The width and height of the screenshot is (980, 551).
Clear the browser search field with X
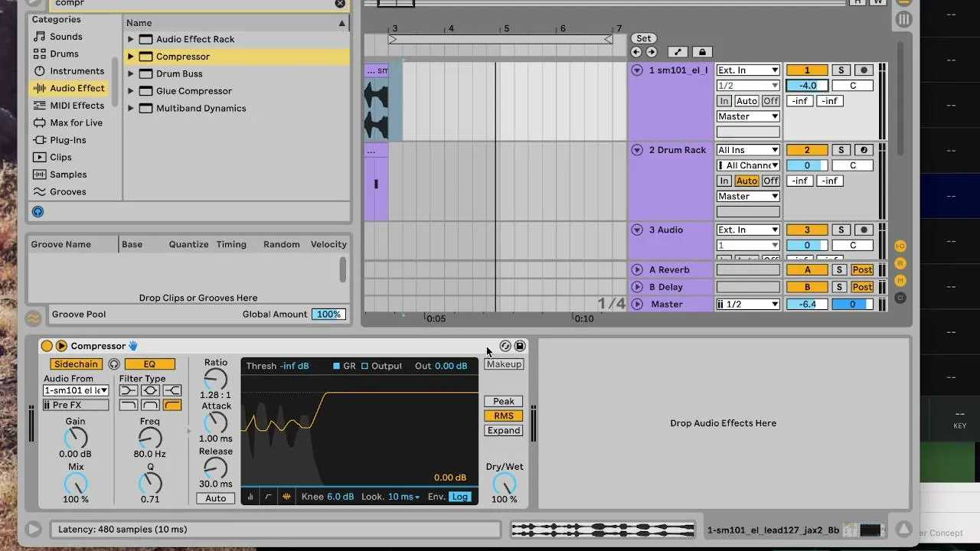(340, 4)
